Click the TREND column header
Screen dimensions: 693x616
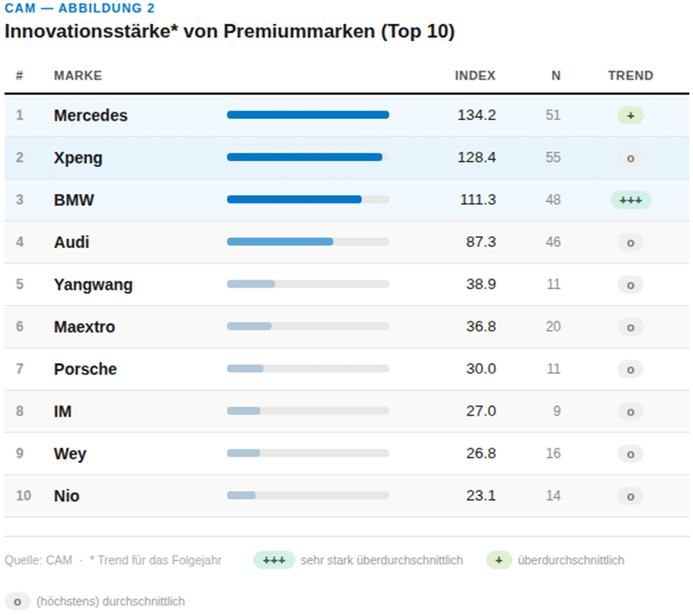[630, 76]
